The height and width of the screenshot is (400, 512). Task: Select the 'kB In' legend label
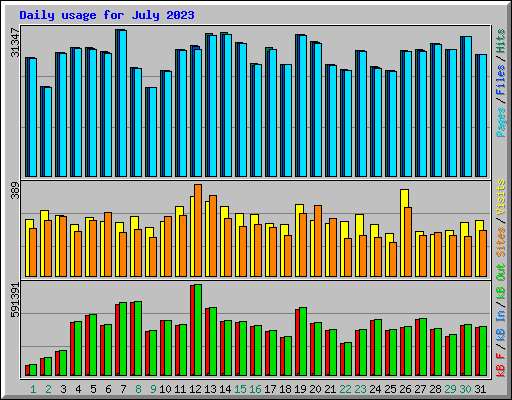(x=501, y=326)
